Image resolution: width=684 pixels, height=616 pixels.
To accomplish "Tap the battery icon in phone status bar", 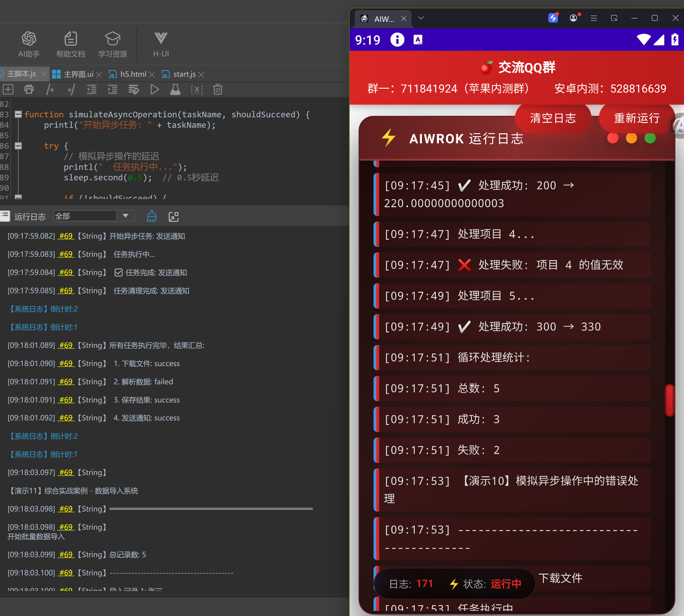I will [x=674, y=39].
